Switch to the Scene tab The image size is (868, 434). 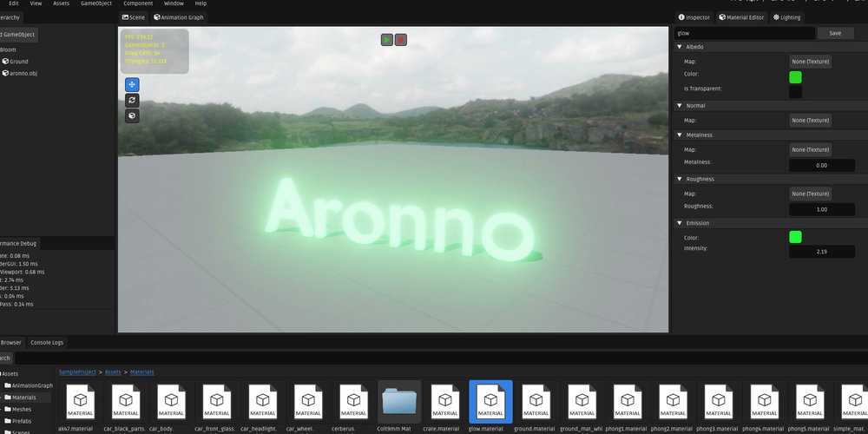pos(134,17)
